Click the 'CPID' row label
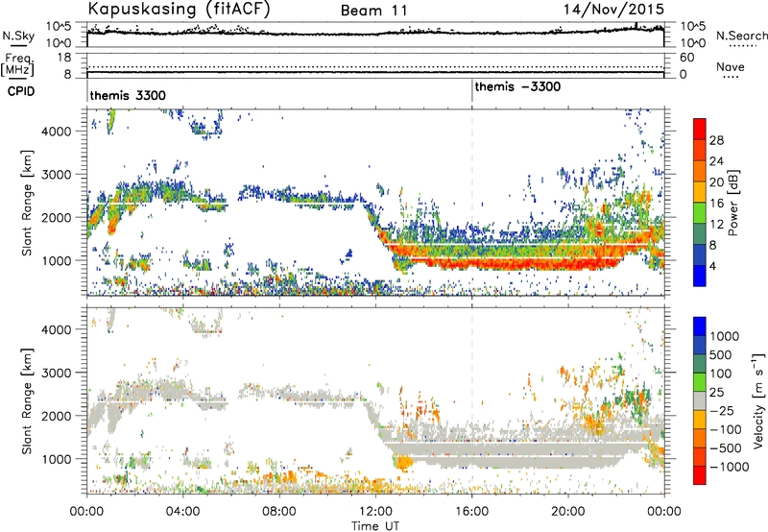 21,91
